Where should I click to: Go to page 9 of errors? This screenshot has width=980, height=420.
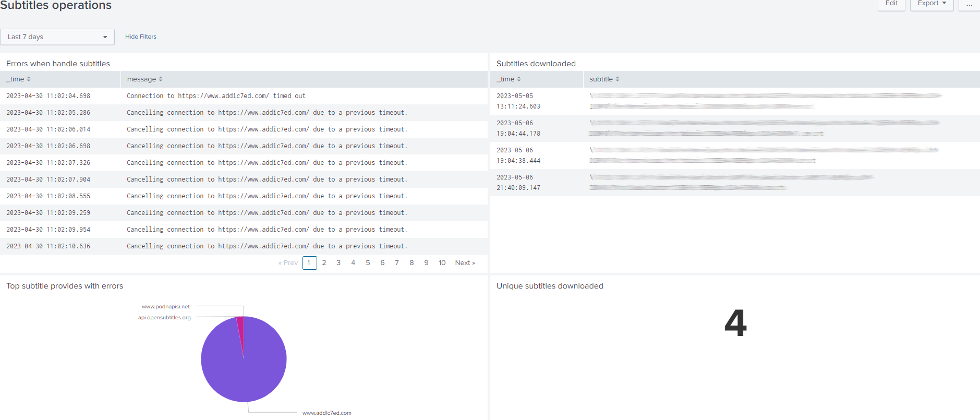pos(426,263)
